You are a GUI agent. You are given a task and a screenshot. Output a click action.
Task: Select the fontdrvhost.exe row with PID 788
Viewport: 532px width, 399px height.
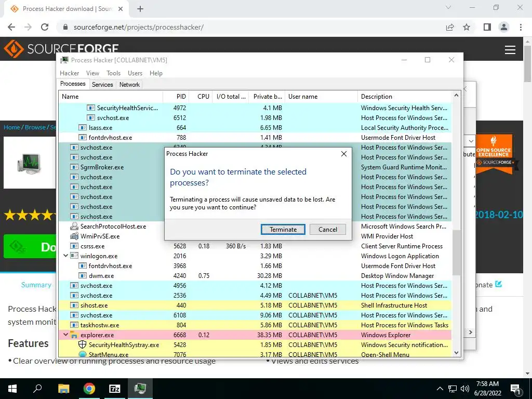point(255,137)
